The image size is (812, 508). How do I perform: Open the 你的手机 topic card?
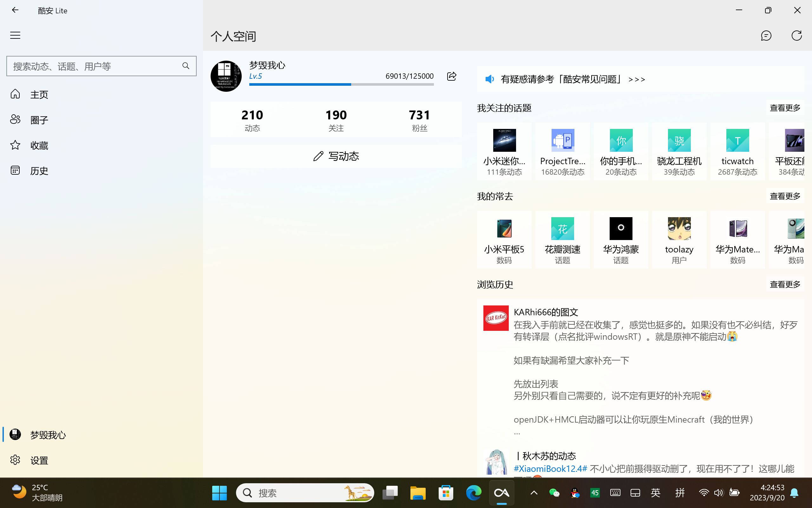621,151
